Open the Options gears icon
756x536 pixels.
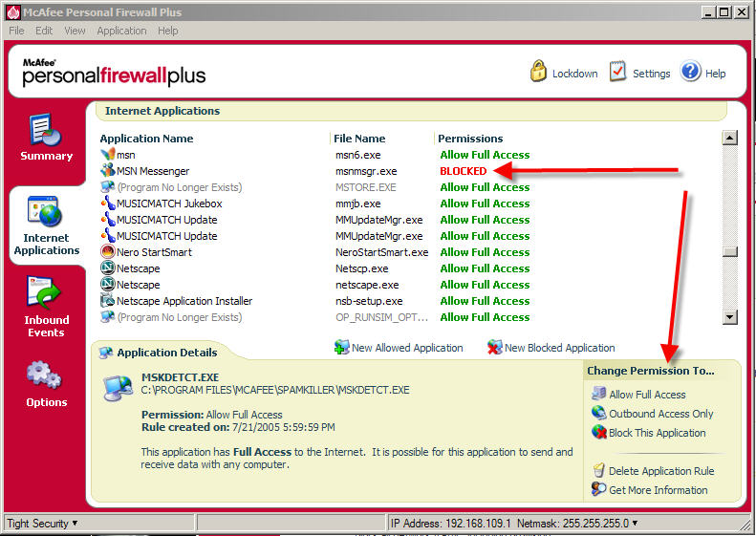46,373
